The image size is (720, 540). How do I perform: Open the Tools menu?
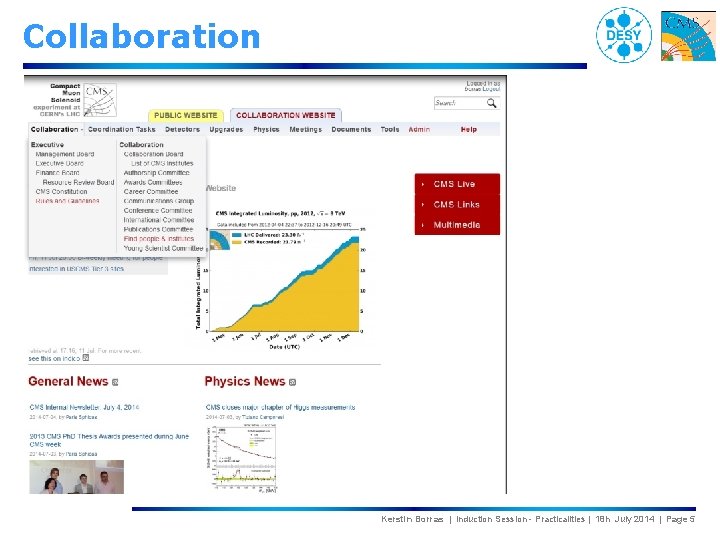pyautogui.click(x=389, y=129)
